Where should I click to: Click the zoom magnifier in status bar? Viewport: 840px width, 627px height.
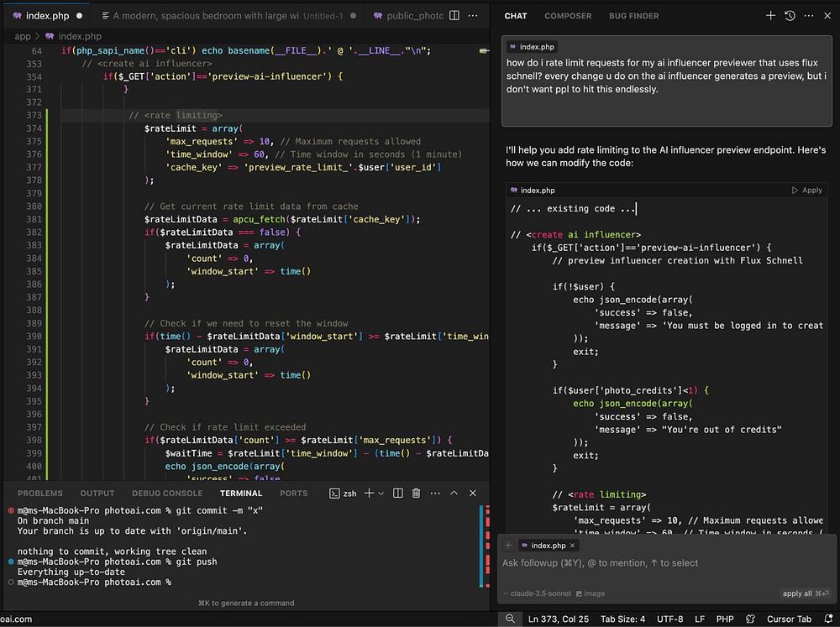510,619
